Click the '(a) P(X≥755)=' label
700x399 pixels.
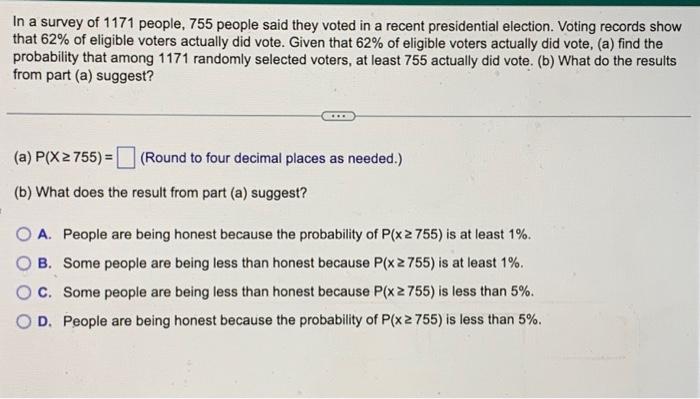64,158
